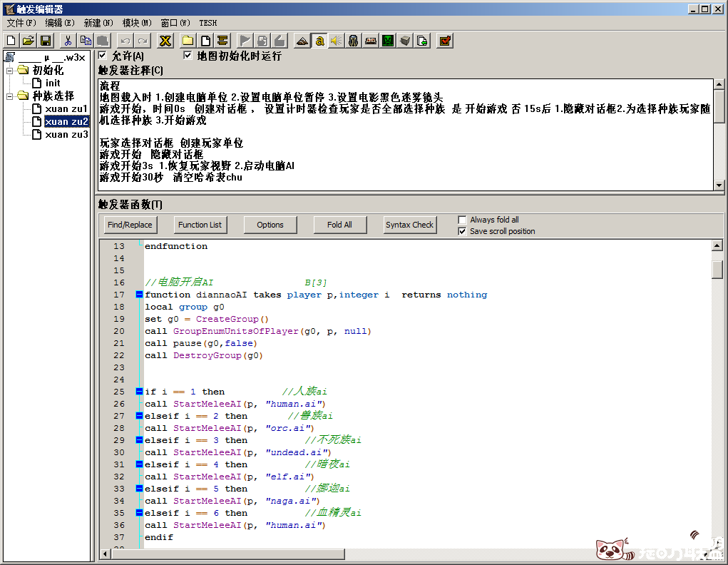Collapse the 种族选择 tree folder
This screenshot has width=728, height=565.
pos(10,96)
